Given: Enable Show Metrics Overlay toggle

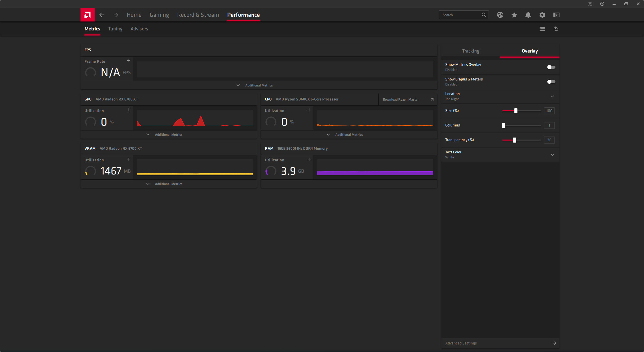Looking at the screenshot, I should 551,67.
